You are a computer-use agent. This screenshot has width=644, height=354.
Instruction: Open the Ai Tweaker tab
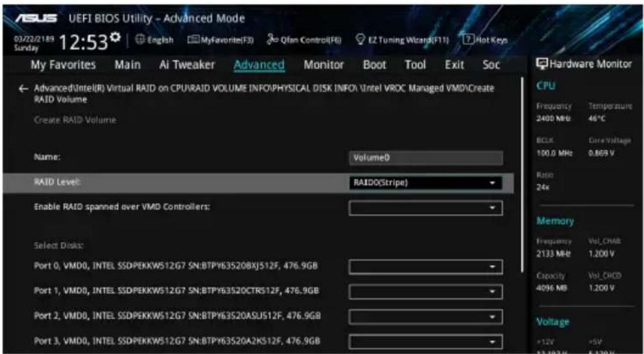187,65
